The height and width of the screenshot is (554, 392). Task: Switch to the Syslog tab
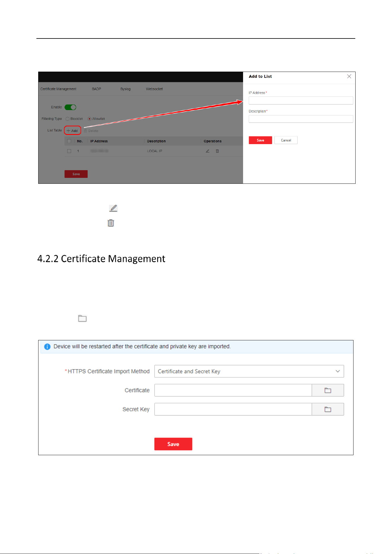click(125, 89)
